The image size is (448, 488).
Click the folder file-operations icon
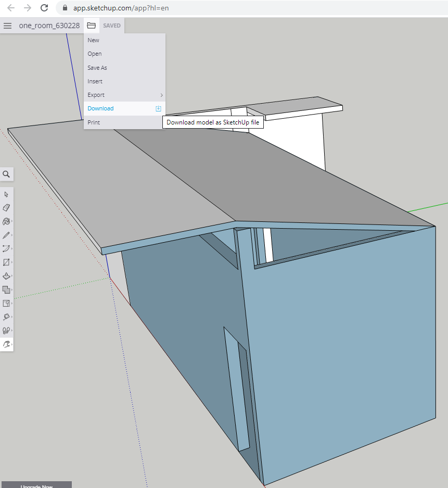92,26
